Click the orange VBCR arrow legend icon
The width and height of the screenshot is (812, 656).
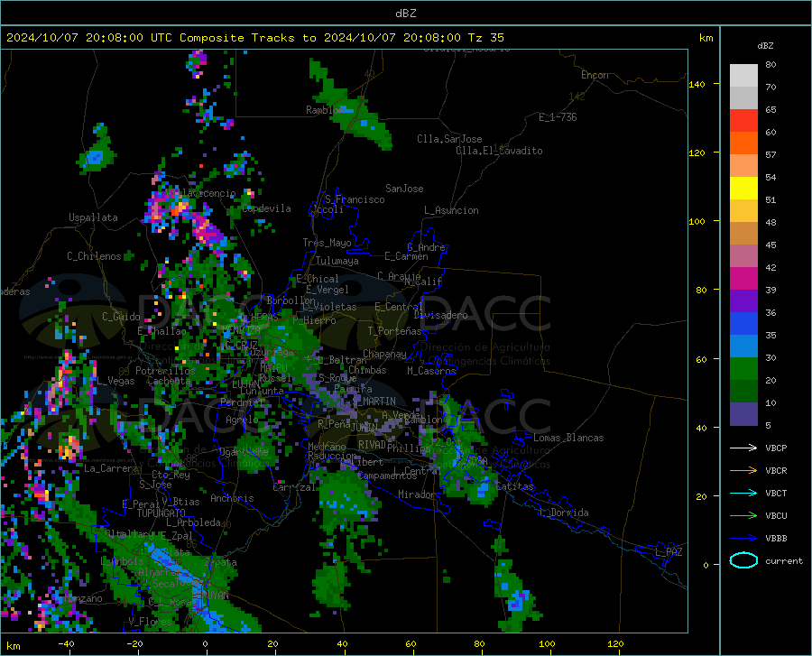(x=743, y=471)
